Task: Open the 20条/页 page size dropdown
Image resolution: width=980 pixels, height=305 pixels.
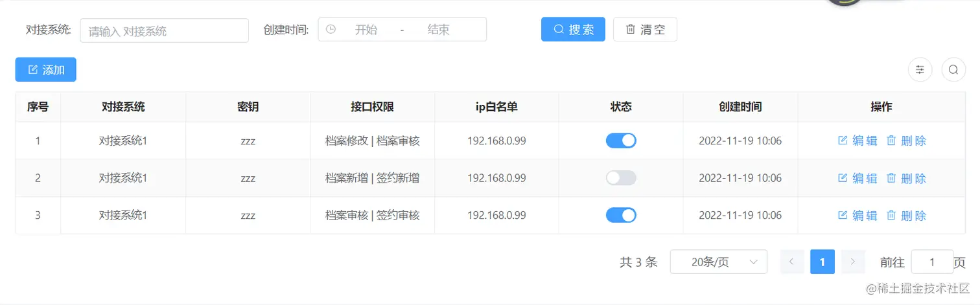Action: click(x=719, y=262)
